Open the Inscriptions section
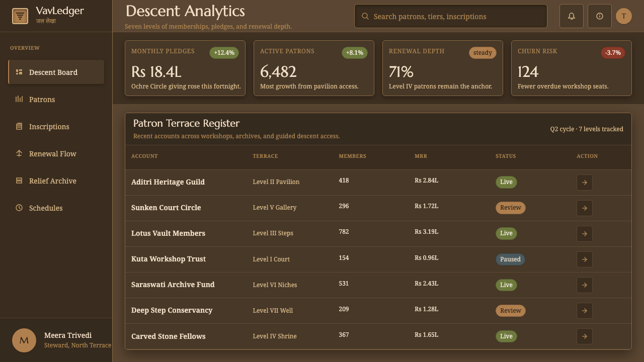The width and height of the screenshot is (644, 362). click(56, 126)
